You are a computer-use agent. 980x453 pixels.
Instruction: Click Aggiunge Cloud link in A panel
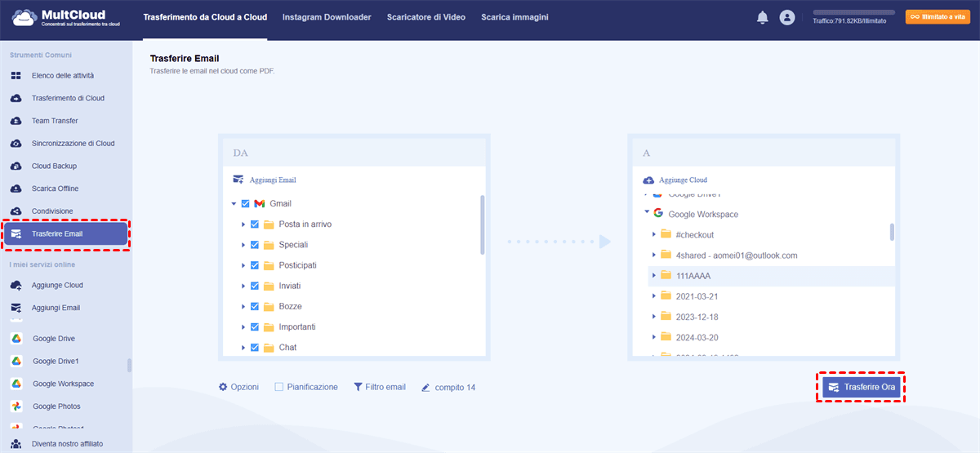[x=683, y=180]
